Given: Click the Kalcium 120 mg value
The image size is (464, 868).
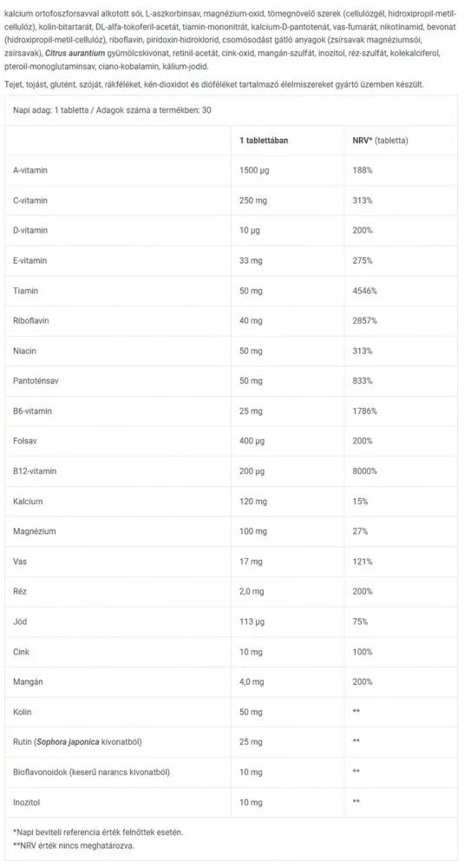Looking at the screenshot, I should click(x=253, y=502).
